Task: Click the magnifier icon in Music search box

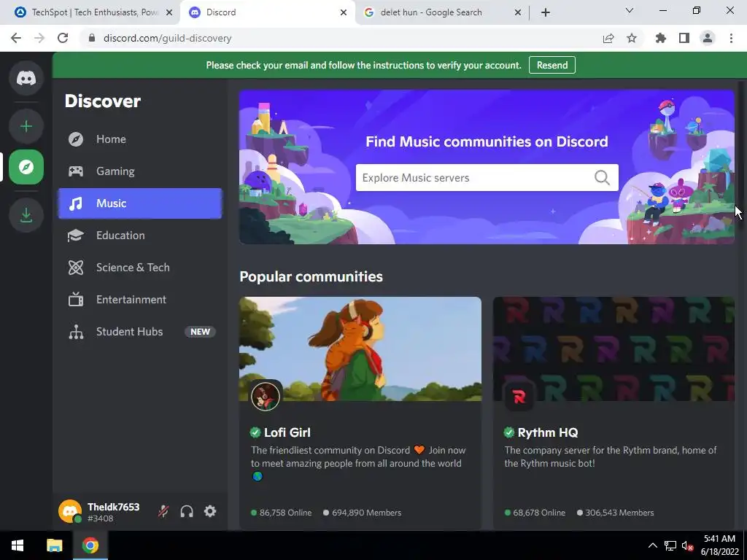Action: [602, 178]
